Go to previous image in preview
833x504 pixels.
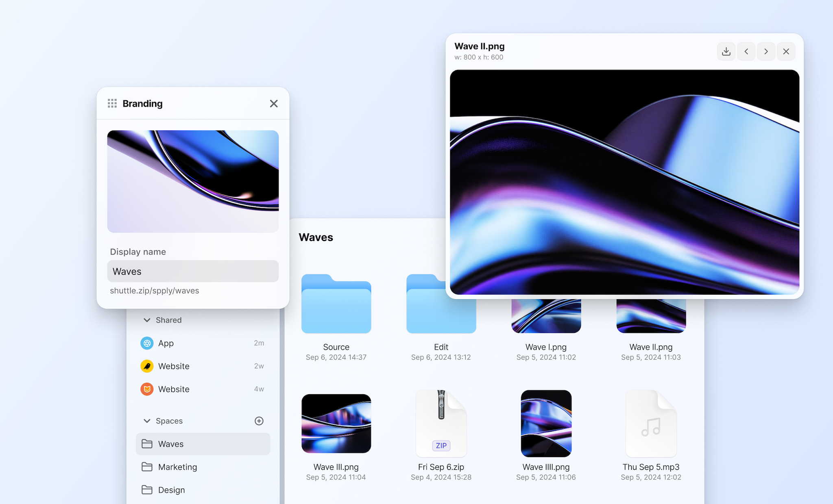coord(746,52)
